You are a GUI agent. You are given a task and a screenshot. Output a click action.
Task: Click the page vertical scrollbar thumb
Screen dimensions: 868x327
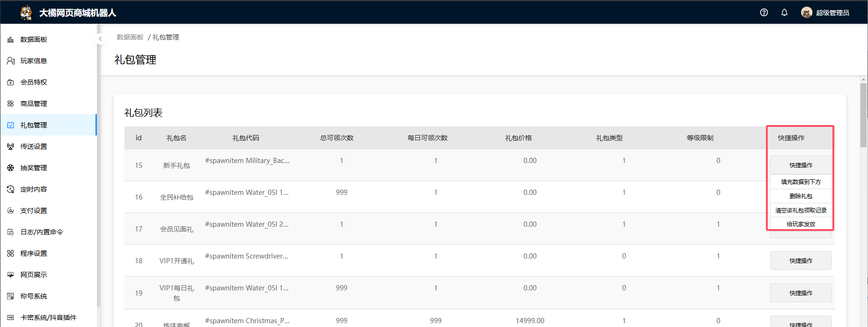[863, 115]
